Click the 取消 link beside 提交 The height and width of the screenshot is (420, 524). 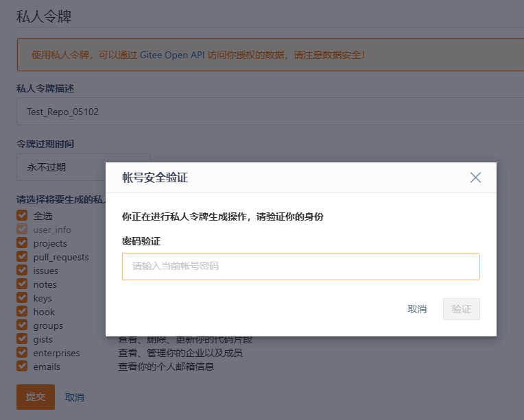coord(75,397)
